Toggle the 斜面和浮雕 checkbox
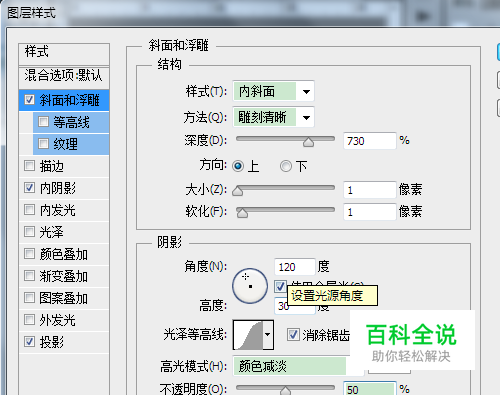500x395 pixels. pyautogui.click(x=29, y=99)
